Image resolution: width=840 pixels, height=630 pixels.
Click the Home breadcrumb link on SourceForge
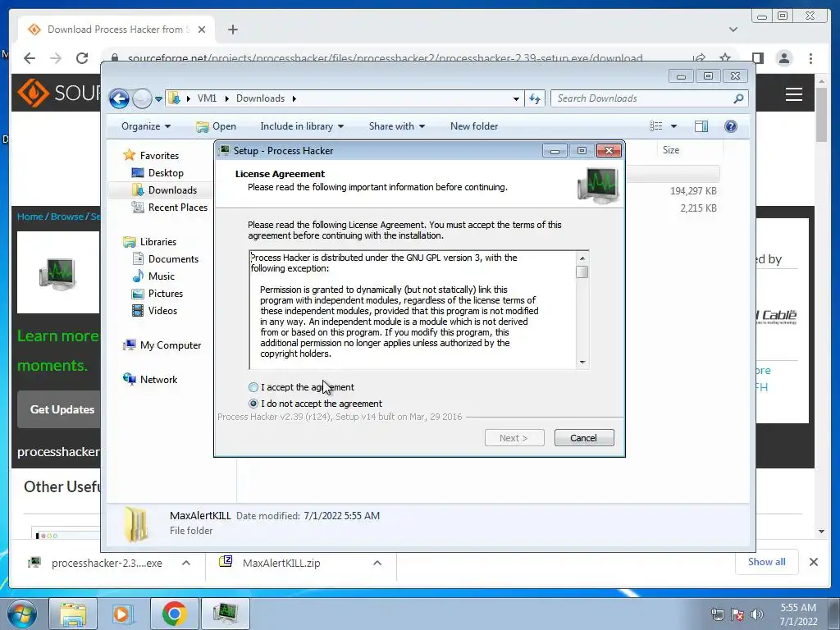pos(30,217)
